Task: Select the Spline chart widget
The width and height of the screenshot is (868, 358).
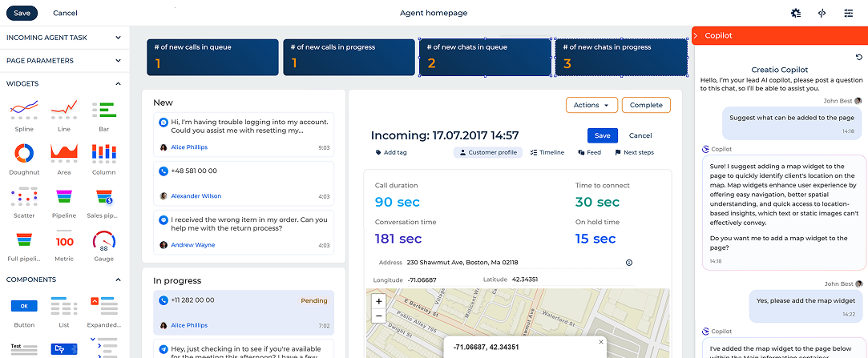Action: [x=24, y=108]
